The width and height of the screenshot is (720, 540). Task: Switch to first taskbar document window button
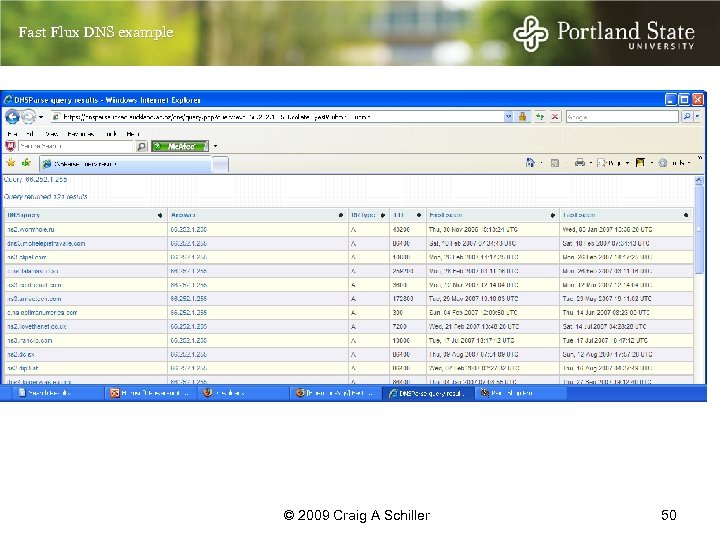[x=57, y=393]
